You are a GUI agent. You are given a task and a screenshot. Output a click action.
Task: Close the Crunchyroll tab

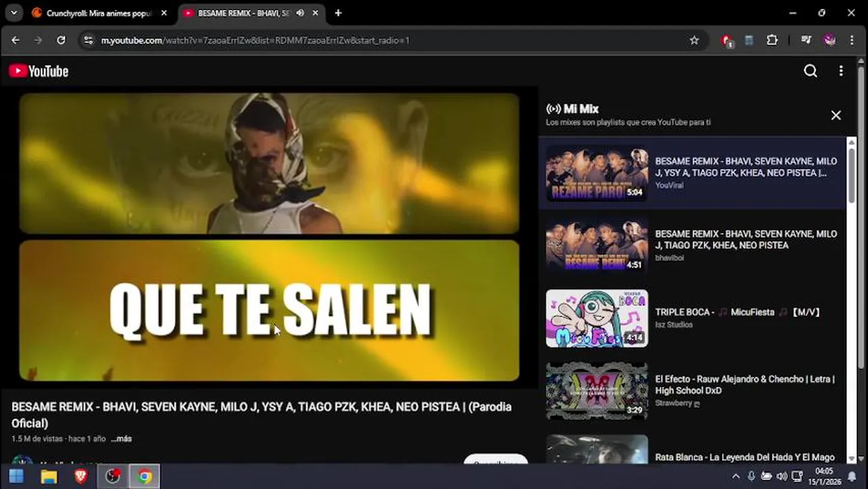click(164, 13)
